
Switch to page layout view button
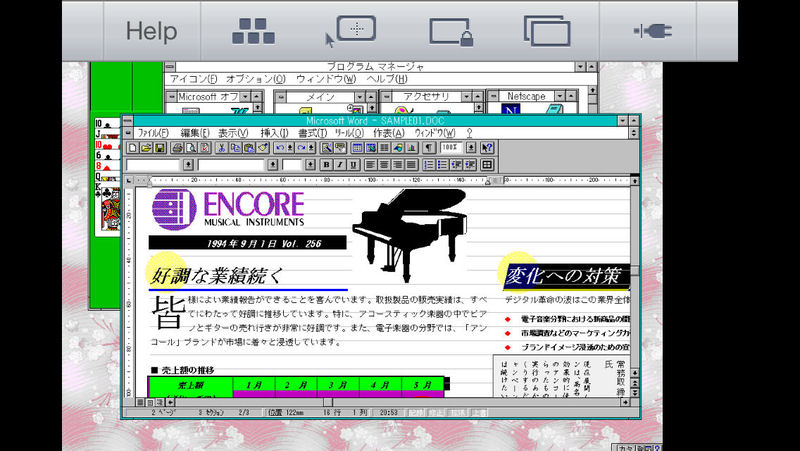[x=149, y=403]
